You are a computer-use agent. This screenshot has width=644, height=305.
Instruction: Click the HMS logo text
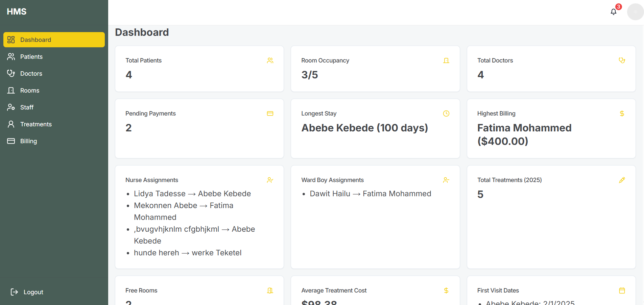click(17, 12)
